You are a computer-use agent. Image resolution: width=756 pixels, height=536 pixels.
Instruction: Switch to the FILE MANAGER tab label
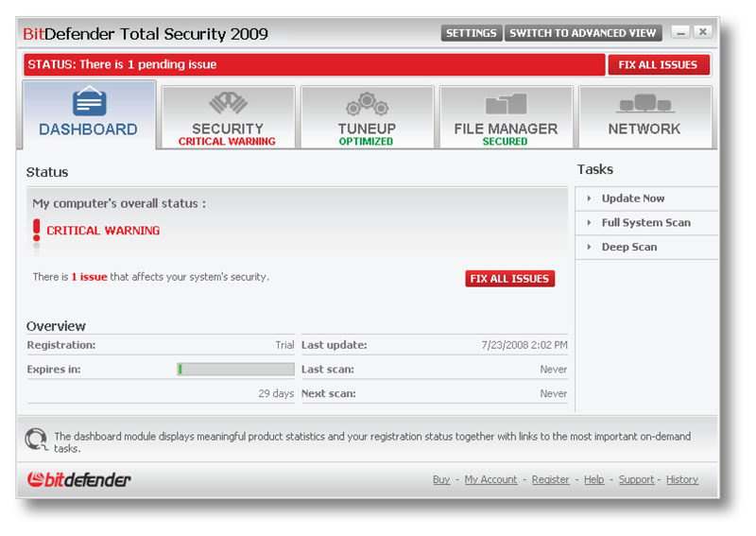(506, 129)
